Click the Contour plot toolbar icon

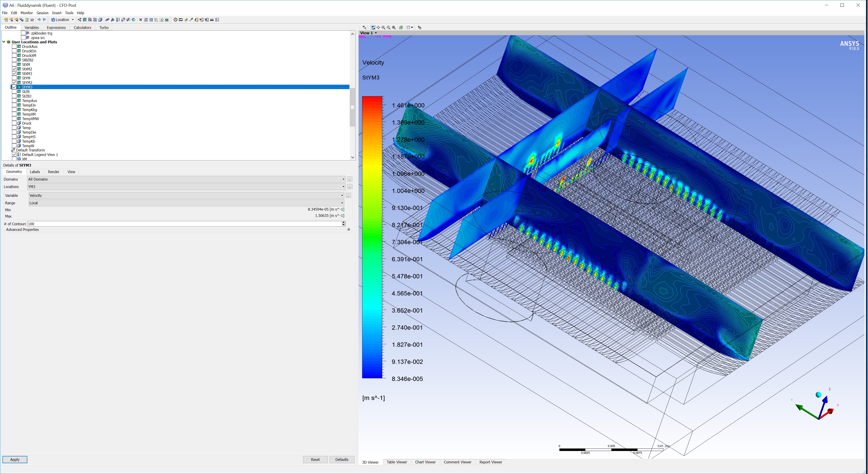84,20
